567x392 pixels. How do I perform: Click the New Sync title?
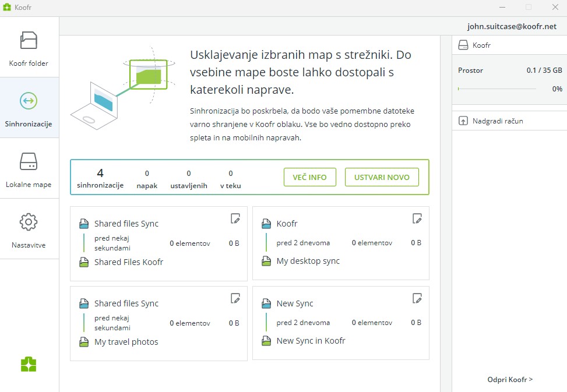[x=295, y=303]
